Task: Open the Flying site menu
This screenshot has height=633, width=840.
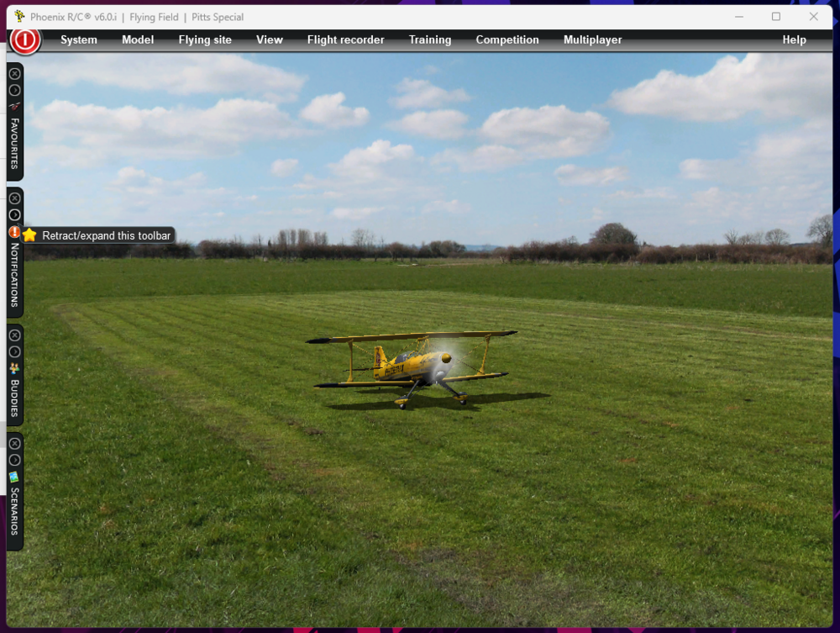Action: coord(205,40)
